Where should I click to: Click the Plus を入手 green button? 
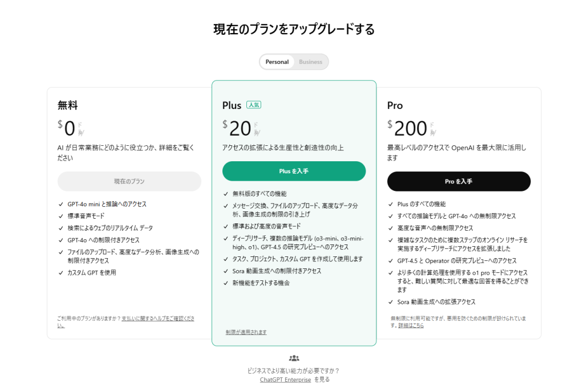coord(294,171)
